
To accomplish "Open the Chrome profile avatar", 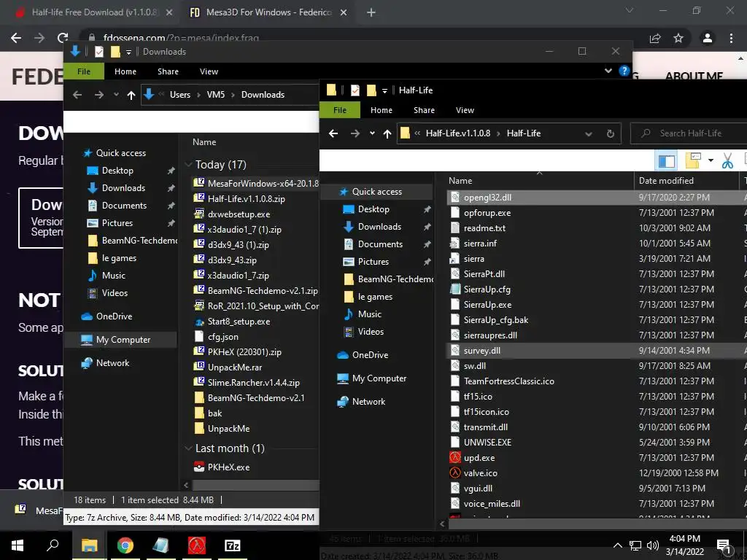I will [708, 39].
